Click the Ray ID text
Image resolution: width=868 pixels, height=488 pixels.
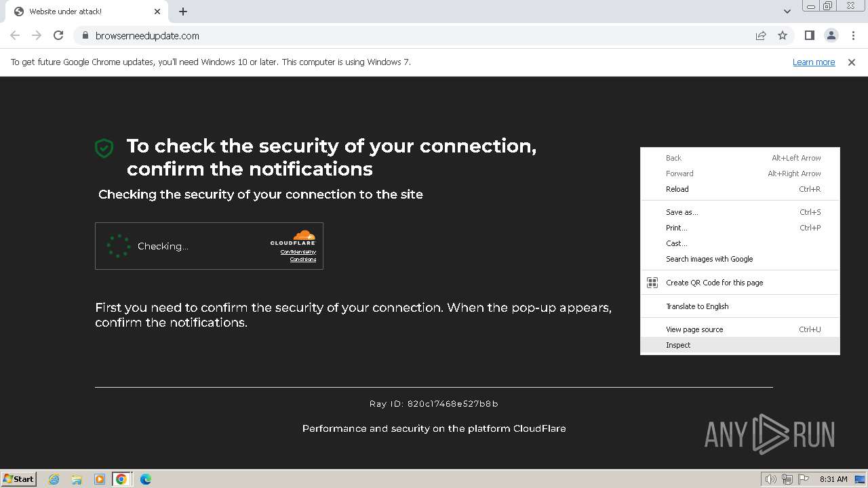coord(434,404)
